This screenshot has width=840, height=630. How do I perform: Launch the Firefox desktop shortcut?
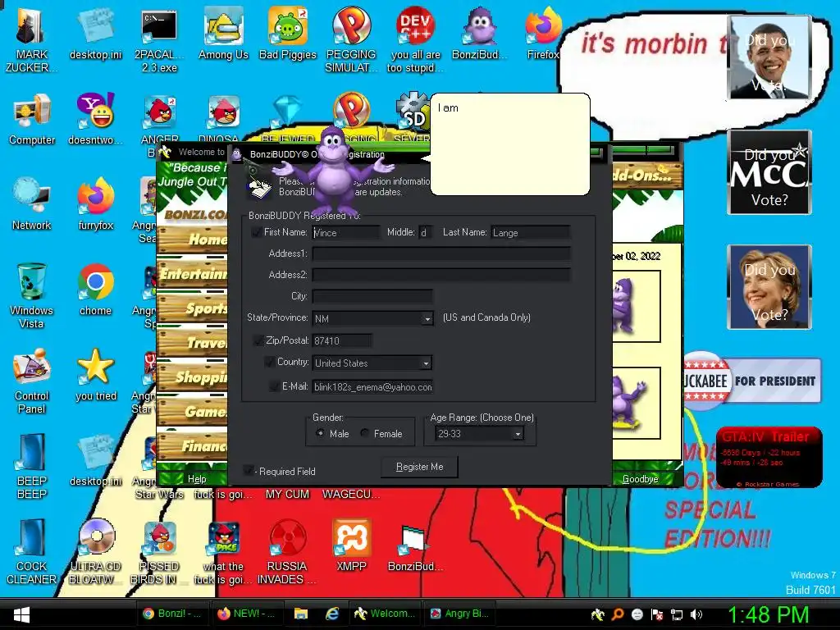543,34
